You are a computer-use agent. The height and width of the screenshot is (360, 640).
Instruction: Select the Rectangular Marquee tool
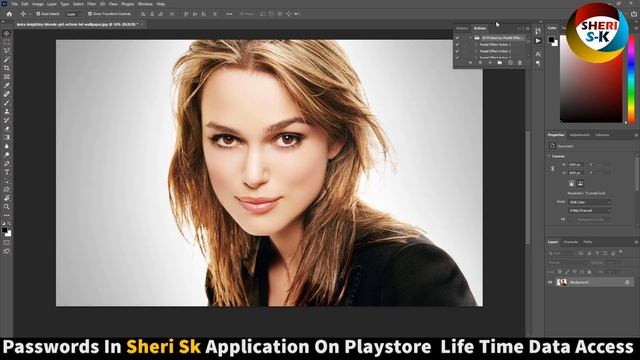point(7,42)
